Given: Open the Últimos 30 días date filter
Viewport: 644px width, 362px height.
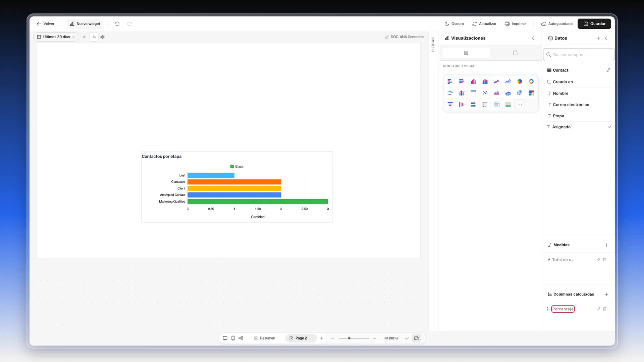Looking at the screenshot, I should pos(56,37).
